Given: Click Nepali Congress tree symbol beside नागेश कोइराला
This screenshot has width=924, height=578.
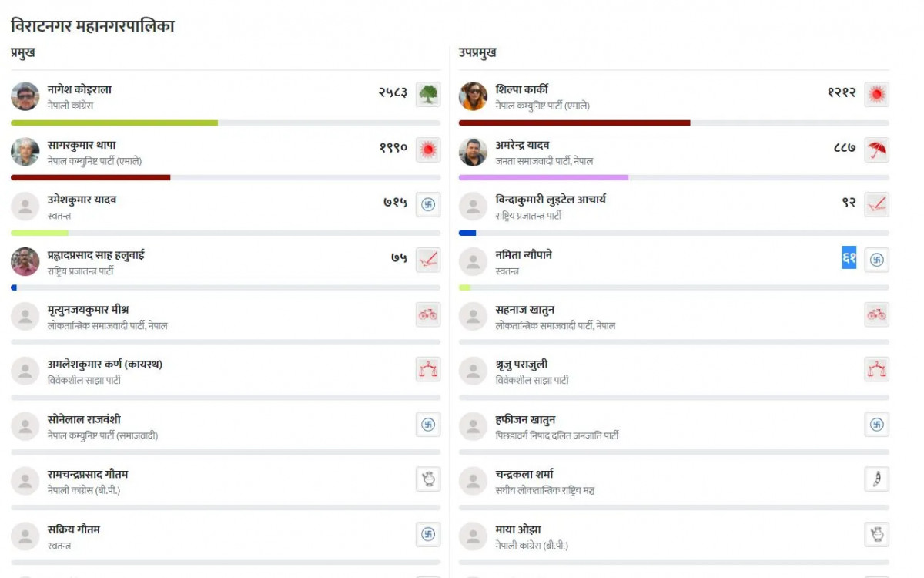Looking at the screenshot, I should click(428, 94).
